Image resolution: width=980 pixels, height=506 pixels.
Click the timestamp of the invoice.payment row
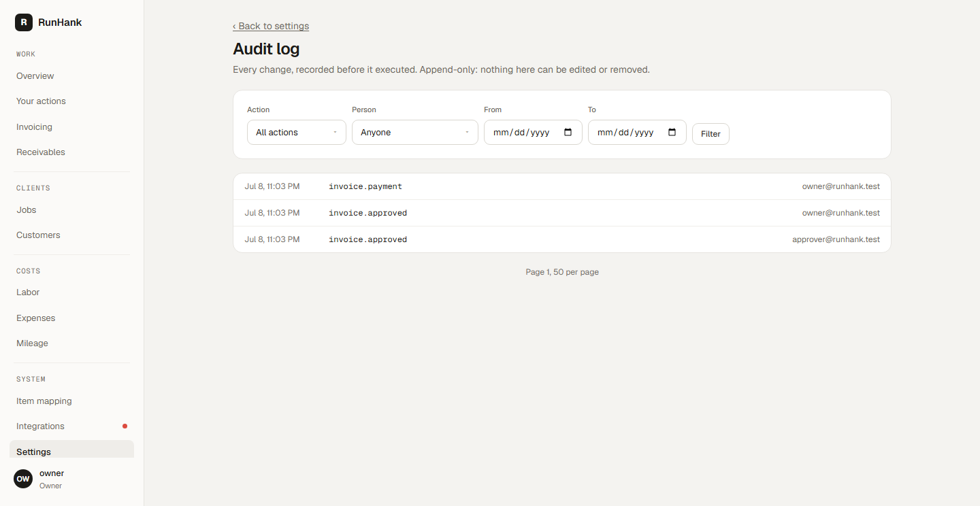pos(272,186)
